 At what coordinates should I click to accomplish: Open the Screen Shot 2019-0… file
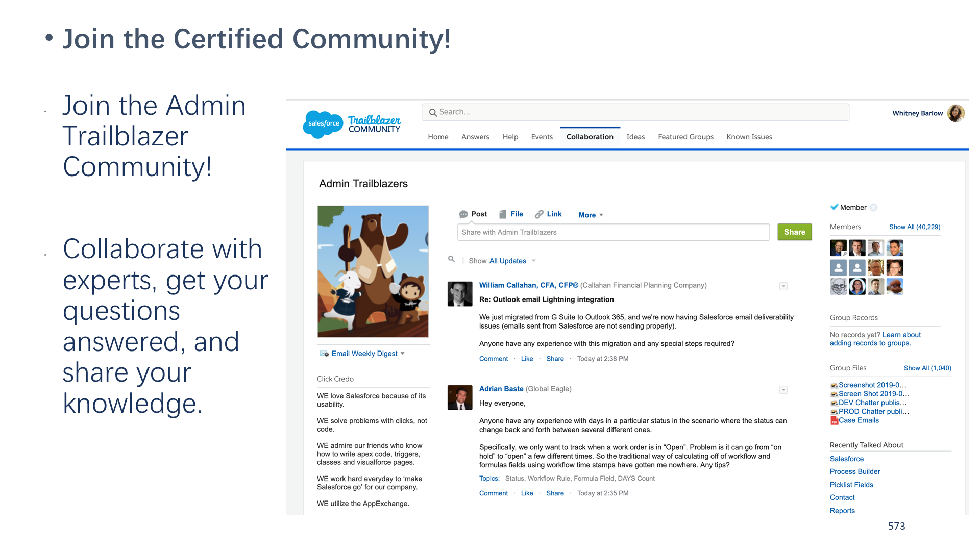[x=874, y=394]
